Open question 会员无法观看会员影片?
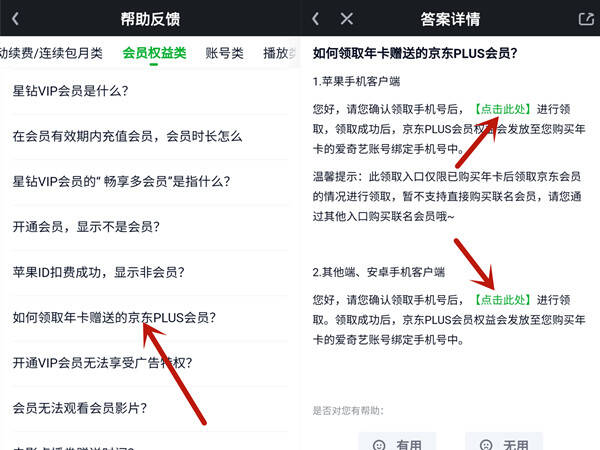Viewport: 600px width, 450px height. (150, 408)
